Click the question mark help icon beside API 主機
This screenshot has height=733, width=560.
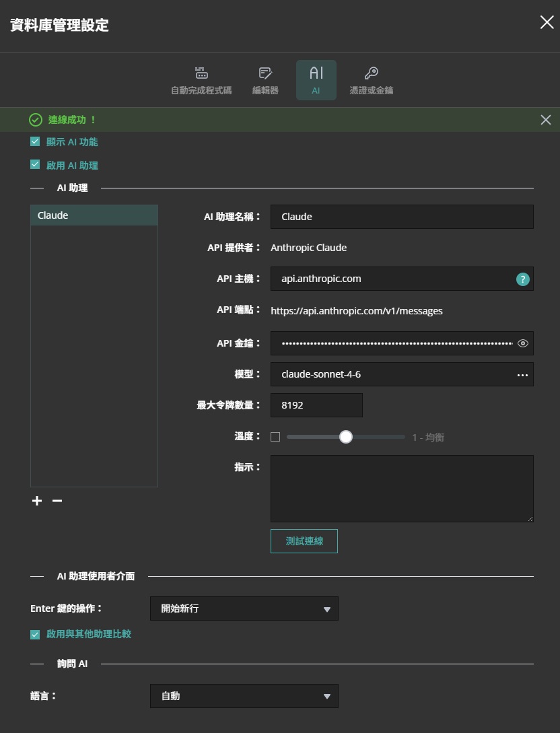coord(522,279)
